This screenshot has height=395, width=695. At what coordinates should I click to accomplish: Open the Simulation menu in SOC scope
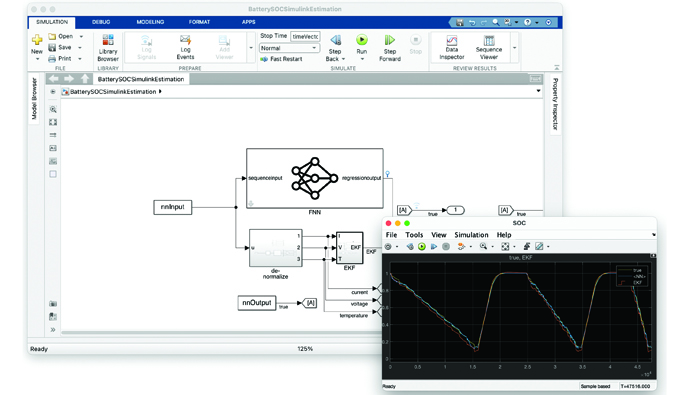pos(471,235)
